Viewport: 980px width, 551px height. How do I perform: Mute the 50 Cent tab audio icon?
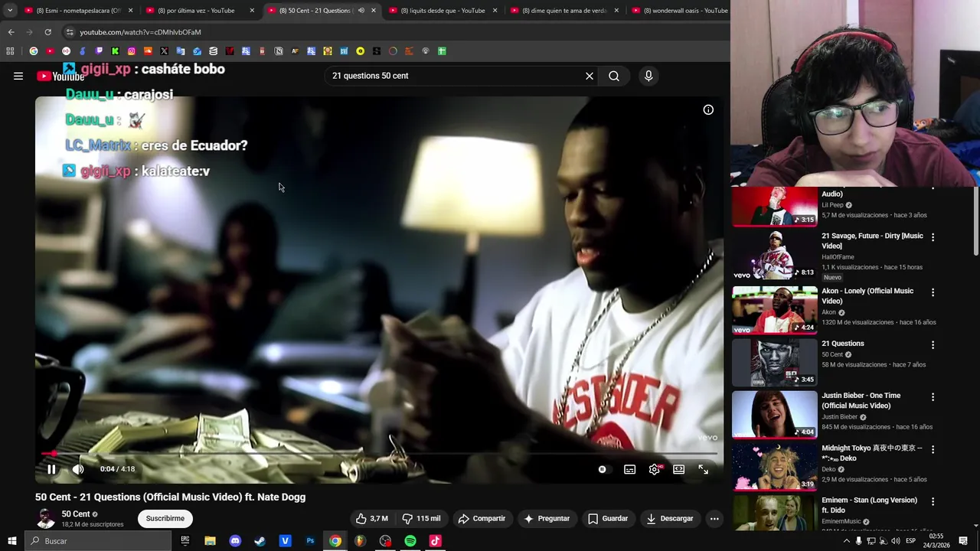click(x=361, y=11)
